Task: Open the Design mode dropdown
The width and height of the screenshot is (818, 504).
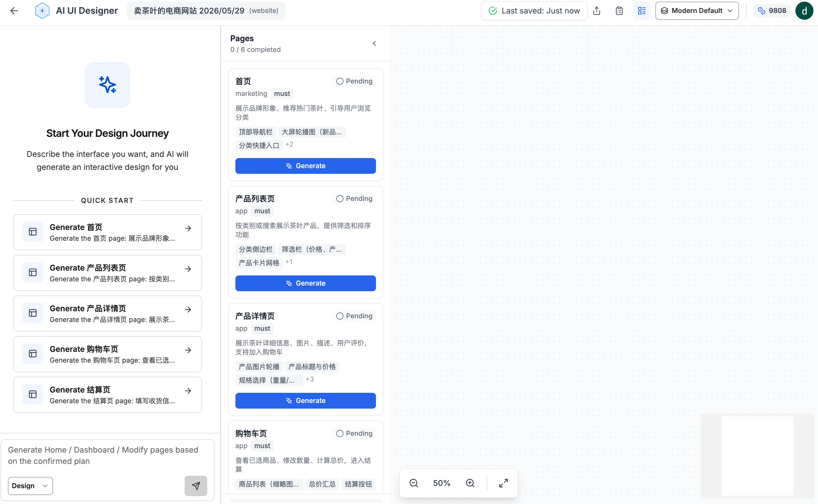Action: click(30, 486)
